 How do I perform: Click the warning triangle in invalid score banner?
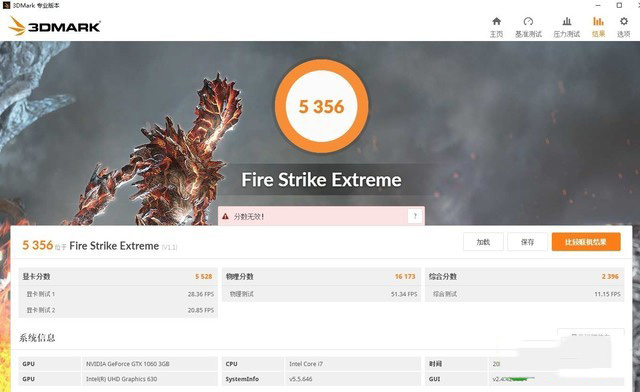(225, 216)
